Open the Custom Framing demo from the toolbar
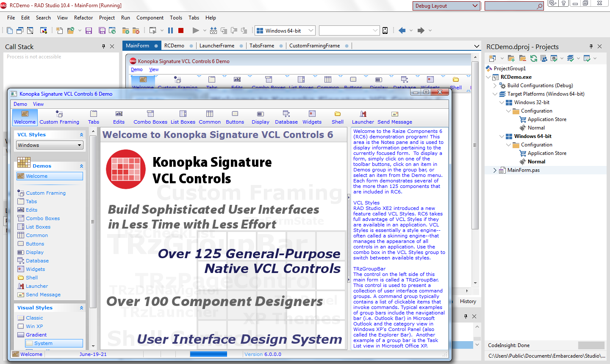This screenshot has width=610, height=364. tap(59, 118)
